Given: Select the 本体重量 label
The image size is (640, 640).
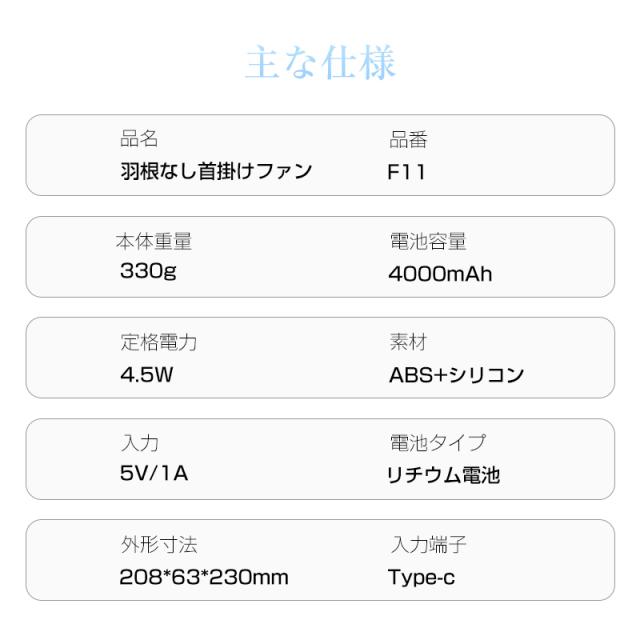Looking at the screenshot, I should click(153, 241).
